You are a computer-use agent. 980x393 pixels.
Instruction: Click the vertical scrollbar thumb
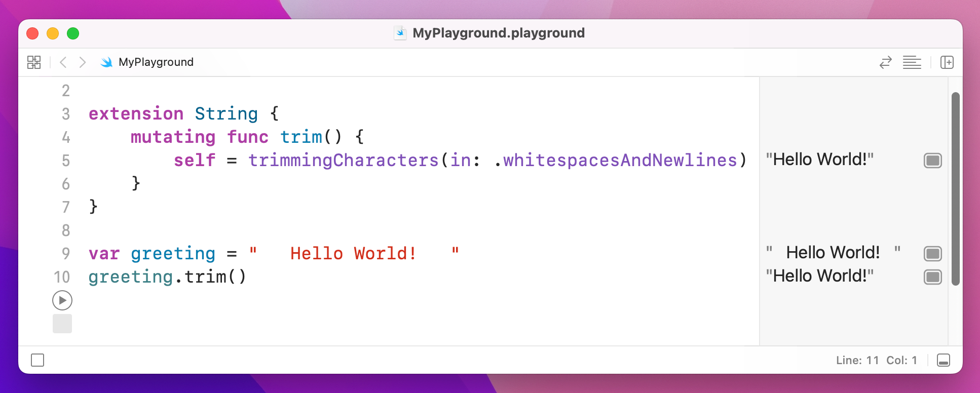point(956,189)
